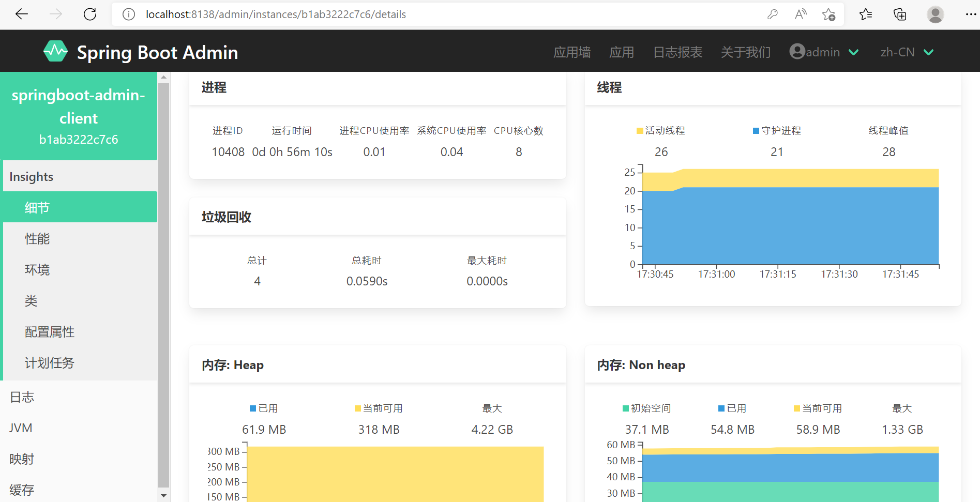
Task: View site information icon in address bar
Action: [129, 14]
